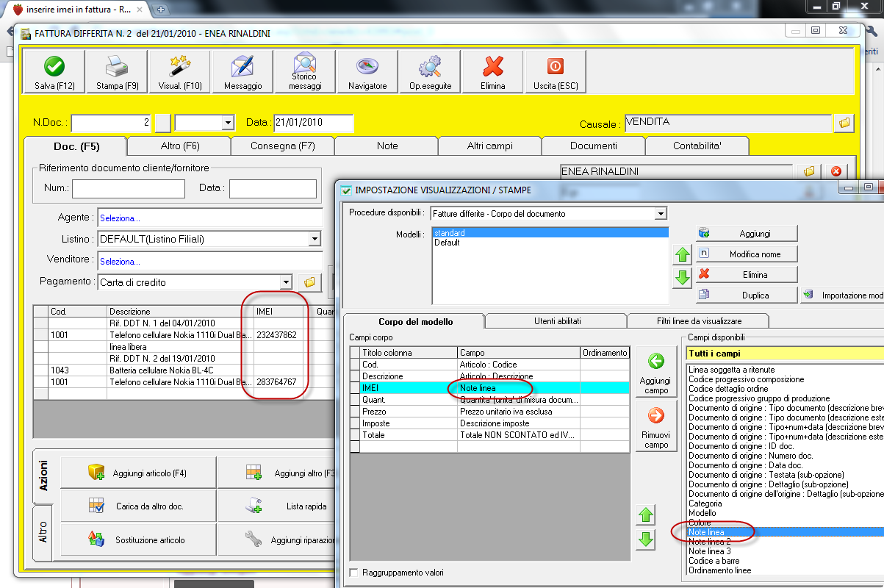Click the Lista rapida button
The width and height of the screenshot is (884, 588).
click(278, 506)
